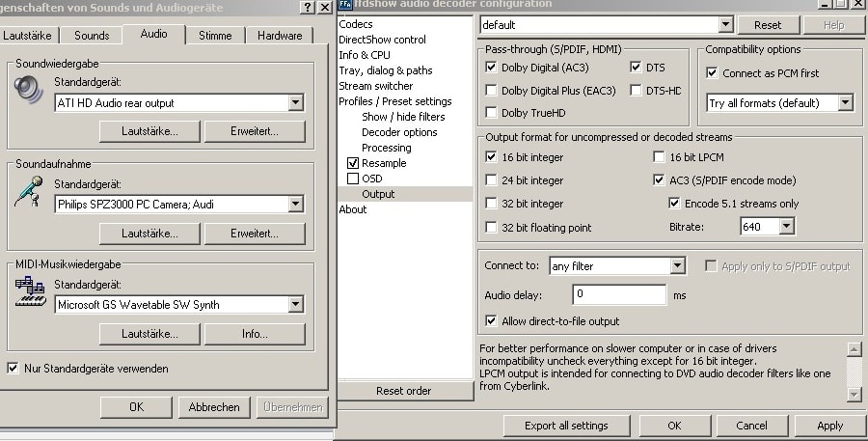Click the ffdshow title bar icon
The height and width of the screenshot is (441, 868).
[x=345, y=5]
